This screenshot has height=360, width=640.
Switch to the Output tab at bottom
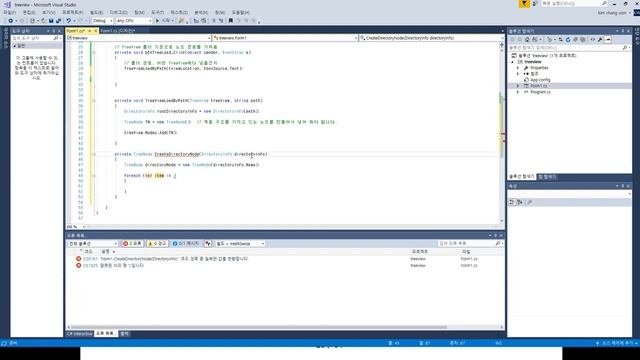tap(124, 334)
